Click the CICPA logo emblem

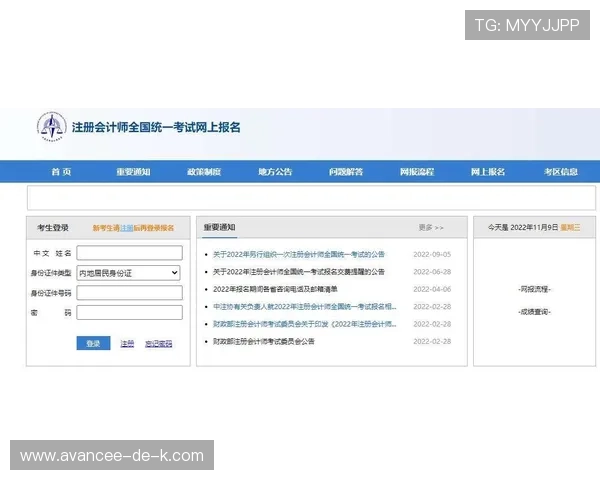(52, 127)
